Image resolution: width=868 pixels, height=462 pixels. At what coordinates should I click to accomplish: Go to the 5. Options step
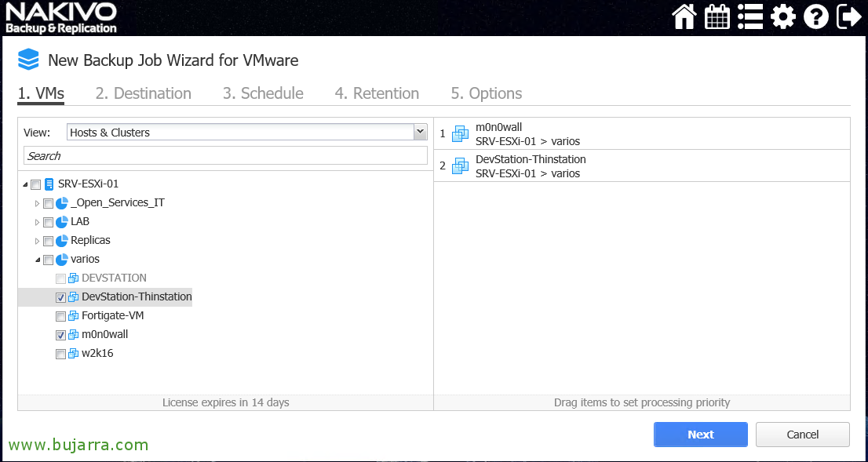487,93
